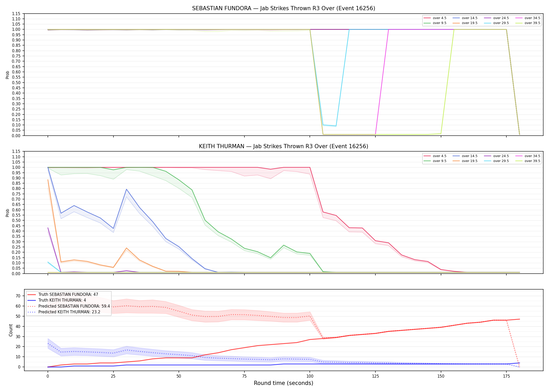Click the "Round time (seconds)" axis label

coord(283,383)
